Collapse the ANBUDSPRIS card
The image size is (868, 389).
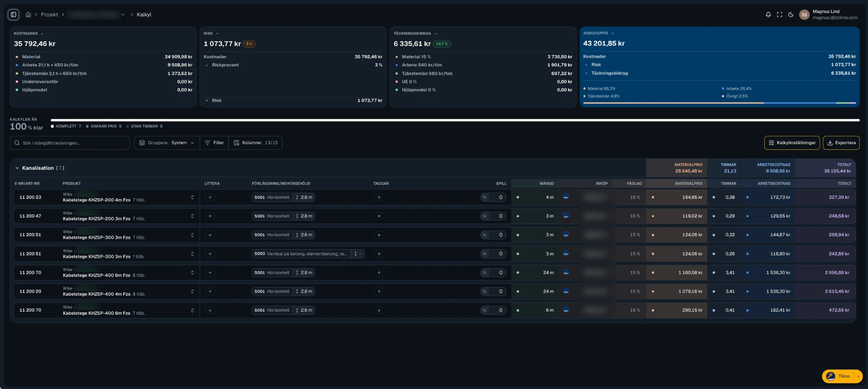pyautogui.click(x=612, y=33)
